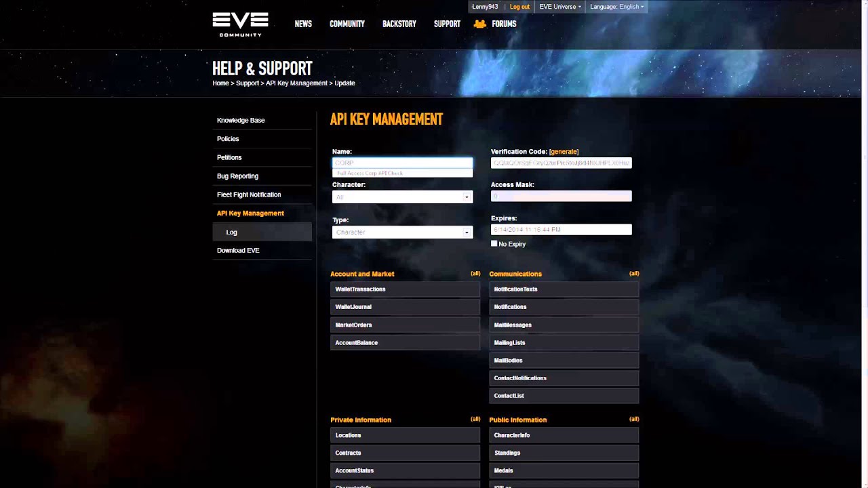The image size is (868, 488).
Task: Click the Log out link
Action: tap(519, 7)
